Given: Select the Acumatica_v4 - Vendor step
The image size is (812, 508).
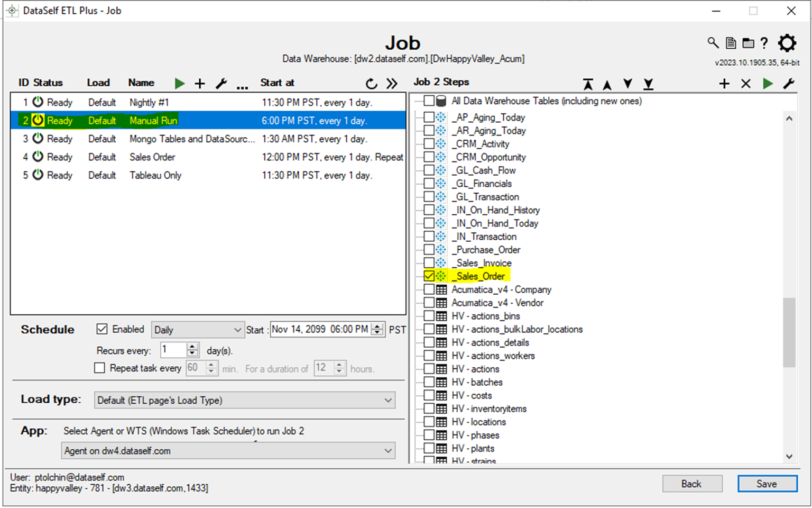Looking at the screenshot, I should pos(497,302).
